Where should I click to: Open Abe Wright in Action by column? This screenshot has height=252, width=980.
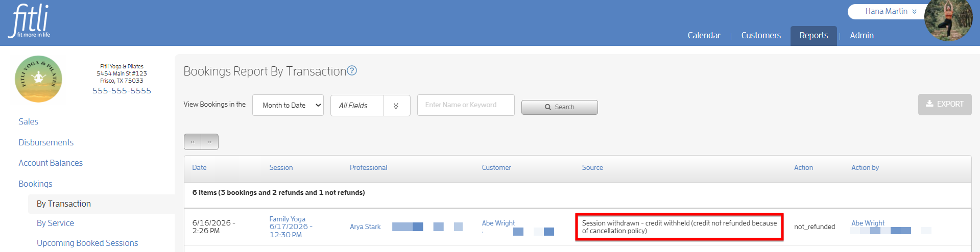(868, 223)
